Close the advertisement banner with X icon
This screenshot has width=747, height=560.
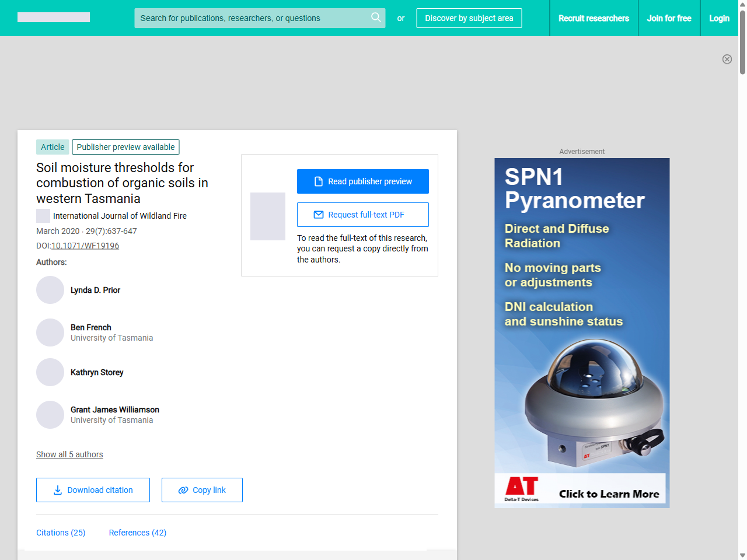(x=727, y=59)
